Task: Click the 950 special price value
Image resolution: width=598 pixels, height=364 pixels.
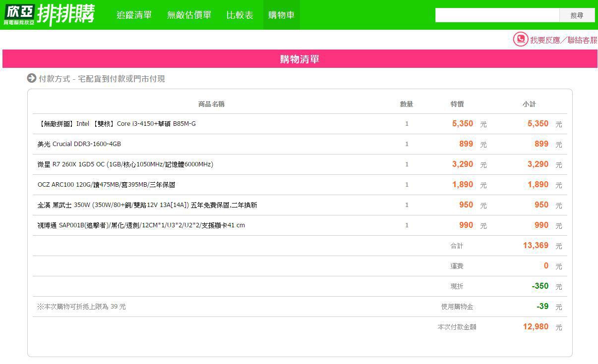Action: (466, 205)
